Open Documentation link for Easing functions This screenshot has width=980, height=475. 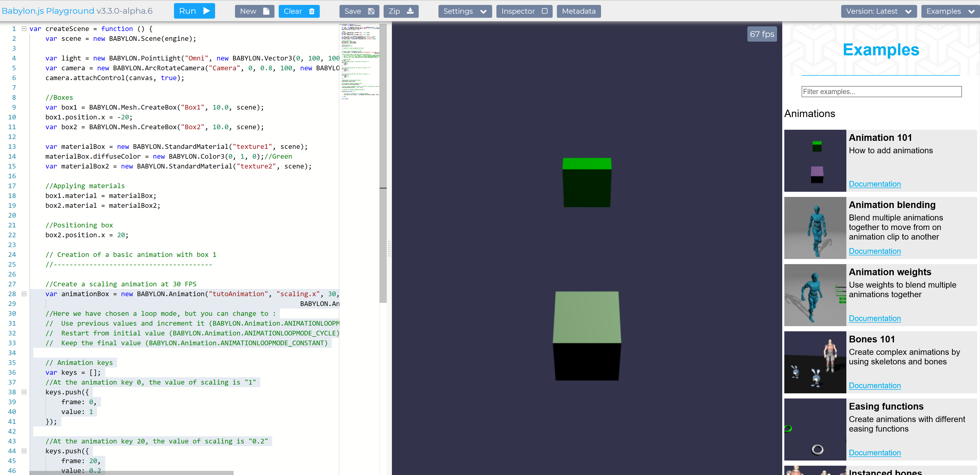(875, 453)
